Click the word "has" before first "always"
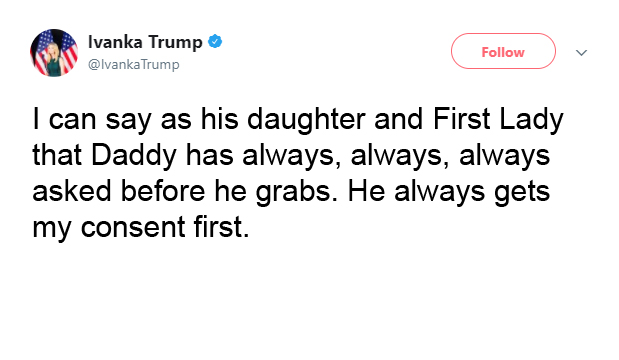The image size is (619, 360). pos(209,155)
